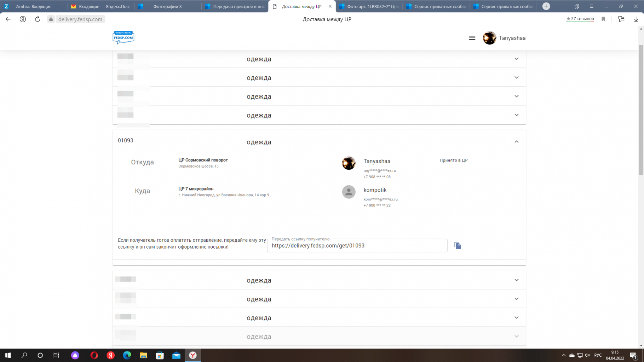This screenshot has height=362, width=644.
Task: Click kompotik recipient name
Action: [x=375, y=190]
